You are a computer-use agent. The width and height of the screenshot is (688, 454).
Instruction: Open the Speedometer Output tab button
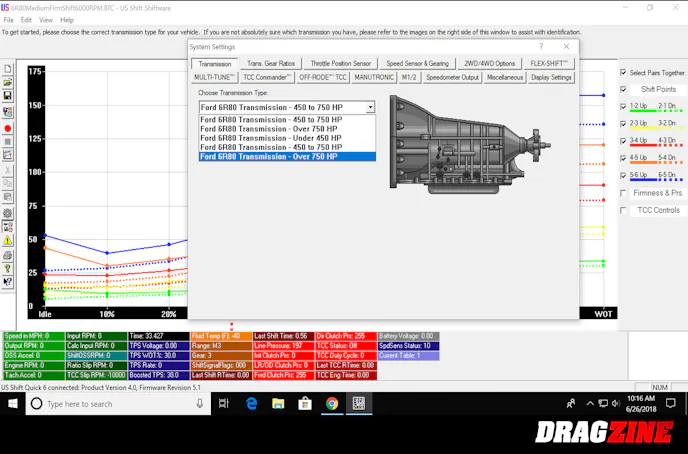pos(453,77)
